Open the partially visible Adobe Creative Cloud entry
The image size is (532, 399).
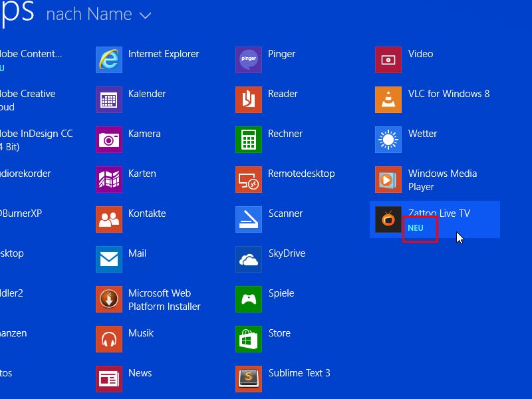(x=28, y=100)
